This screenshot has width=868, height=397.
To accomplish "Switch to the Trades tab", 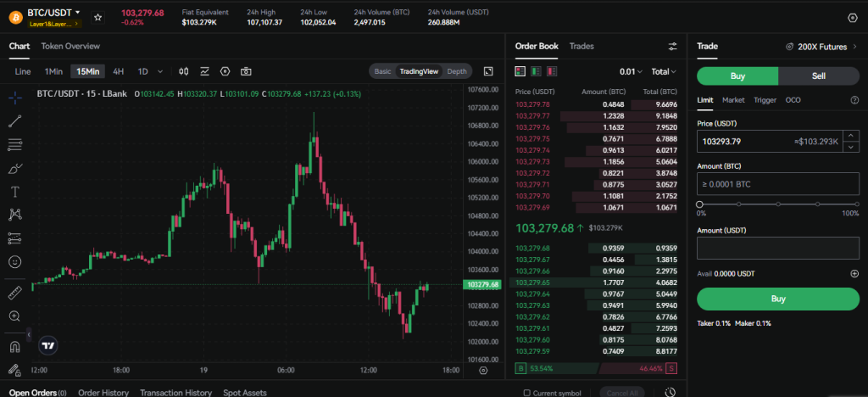I will [581, 47].
